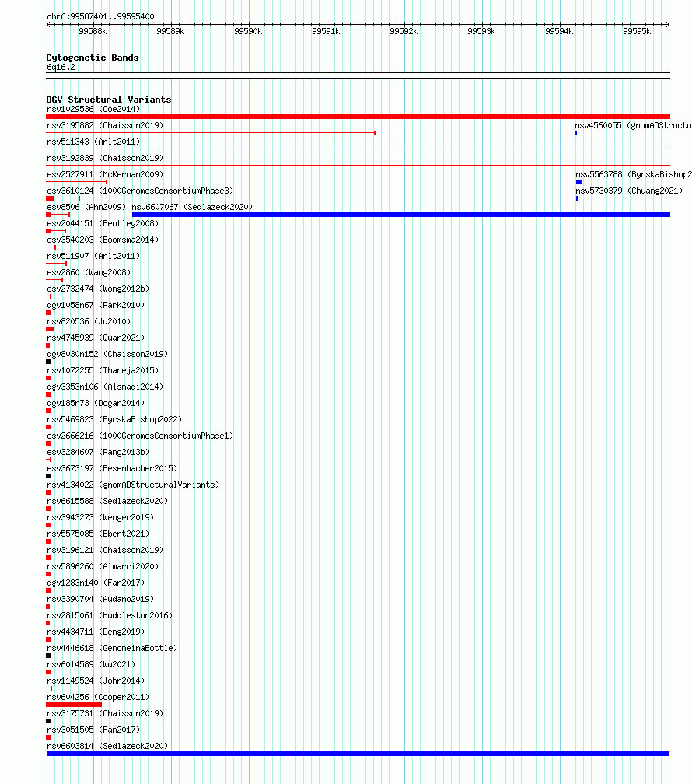
Task: Open the nsv3192839 (Chaisson2019) variant label
Action: (105, 158)
